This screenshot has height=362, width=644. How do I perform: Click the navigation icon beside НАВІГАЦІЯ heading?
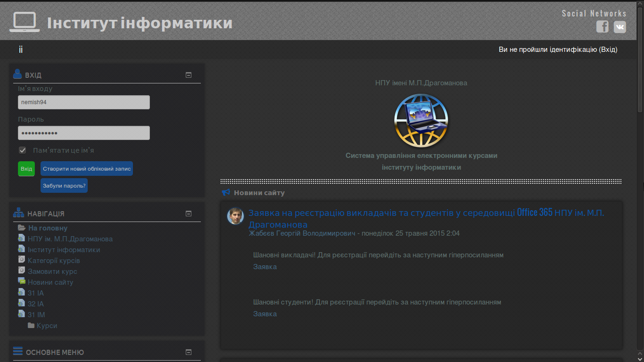[18, 212]
